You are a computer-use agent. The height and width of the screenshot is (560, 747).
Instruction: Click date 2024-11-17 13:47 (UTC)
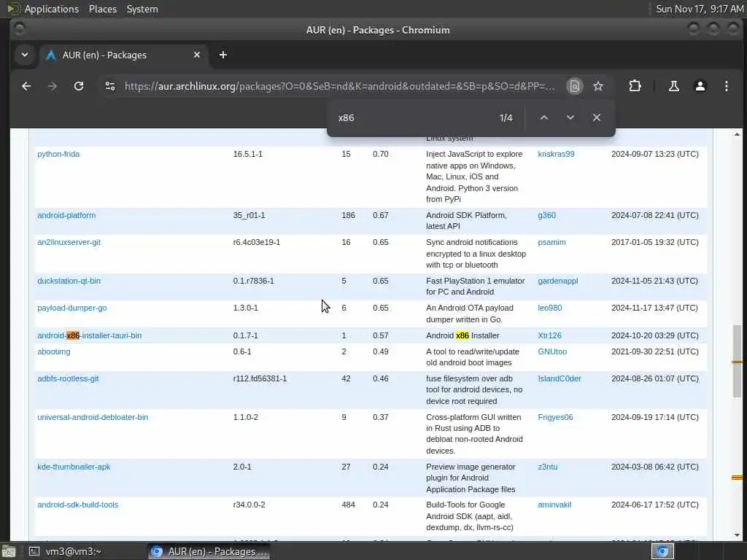[654, 308]
